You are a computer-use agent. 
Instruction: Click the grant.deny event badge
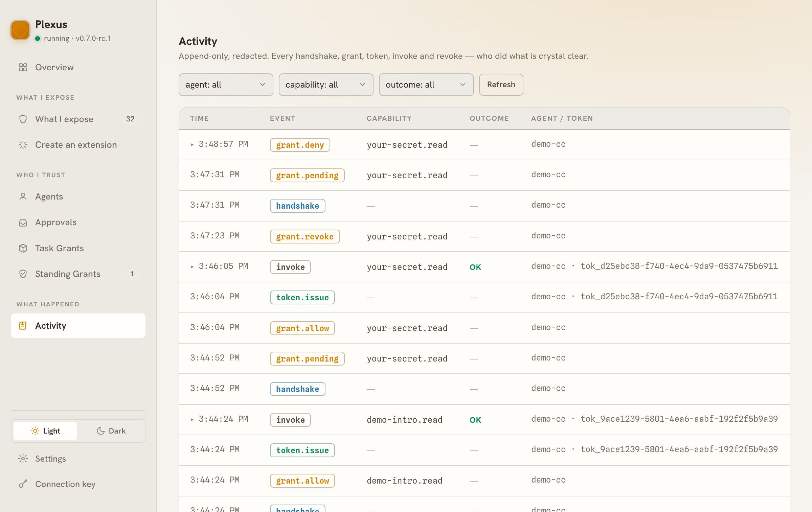pyautogui.click(x=300, y=145)
